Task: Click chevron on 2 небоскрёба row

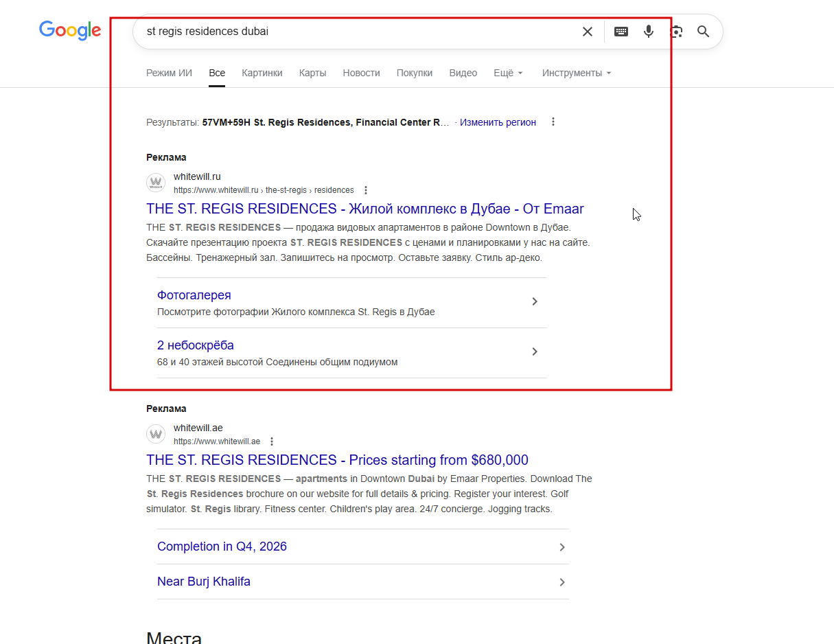Action: tap(535, 352)
